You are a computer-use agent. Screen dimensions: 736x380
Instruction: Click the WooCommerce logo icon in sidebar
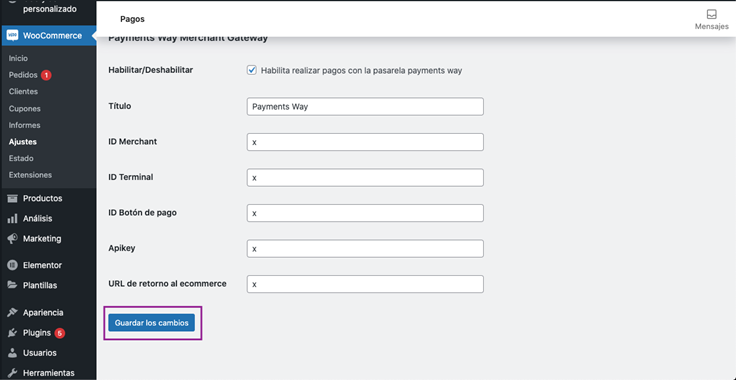coord(13,36)
